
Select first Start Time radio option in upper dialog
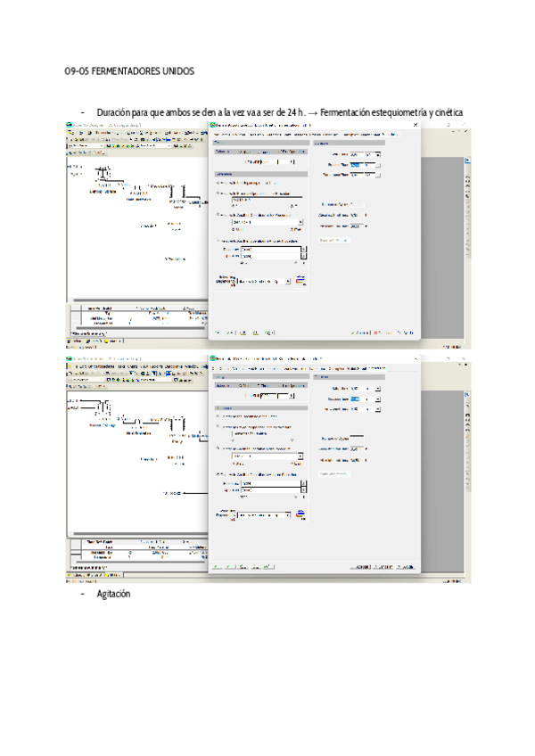(x=218, y=183)
